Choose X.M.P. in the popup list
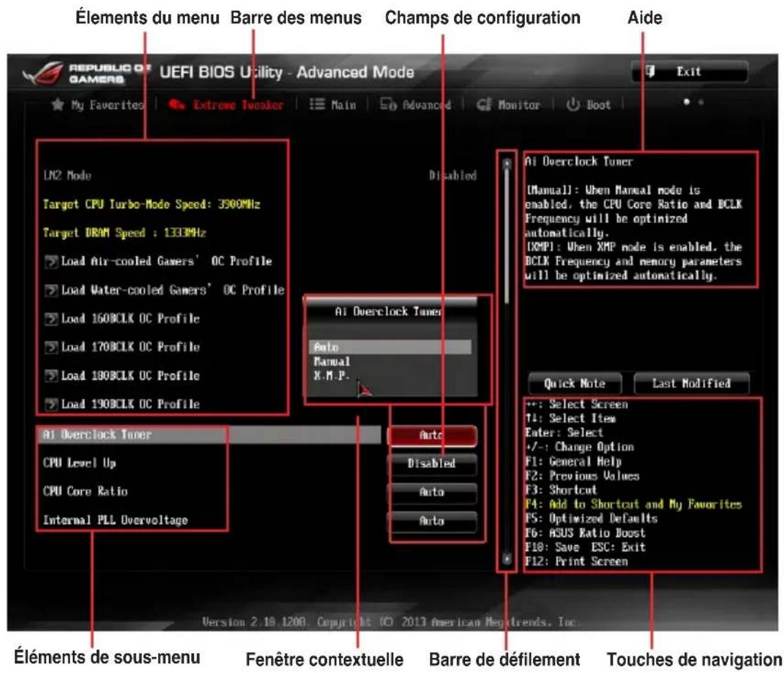This screenshot has height=673, width=784. click(x=331, y=376)
